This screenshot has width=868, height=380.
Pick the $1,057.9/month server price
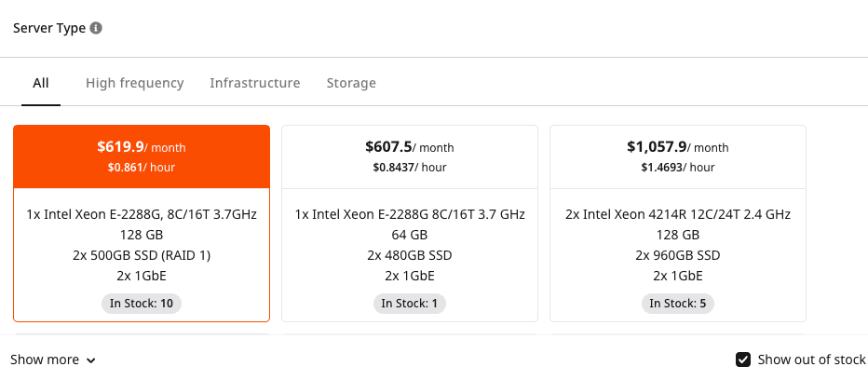click(x=677, y=147)
